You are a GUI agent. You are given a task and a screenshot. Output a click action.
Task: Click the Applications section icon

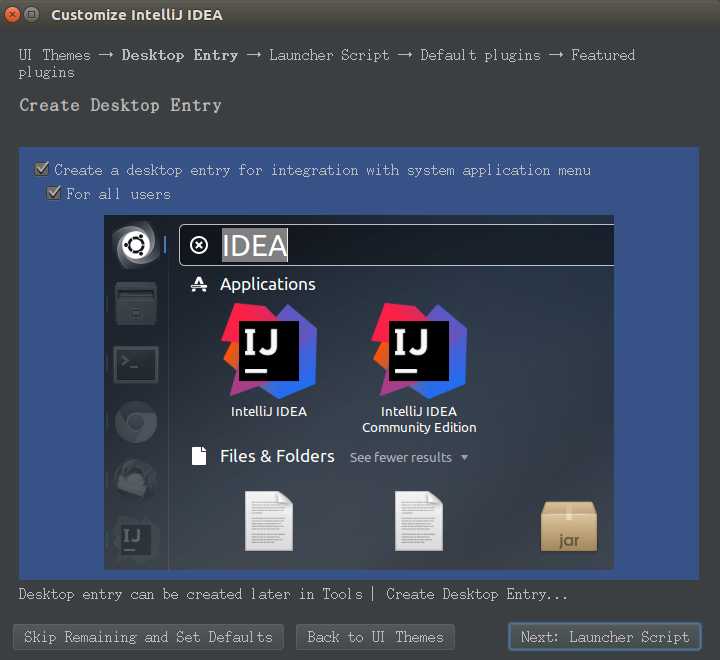tap(199, 284)
